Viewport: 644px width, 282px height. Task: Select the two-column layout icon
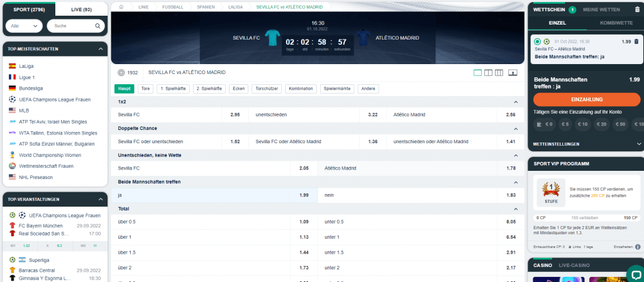[x=488, y=73]
